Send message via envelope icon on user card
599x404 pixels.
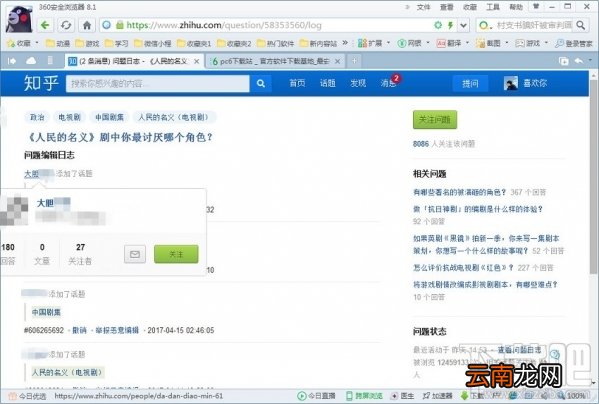click(x=135, y=254)
